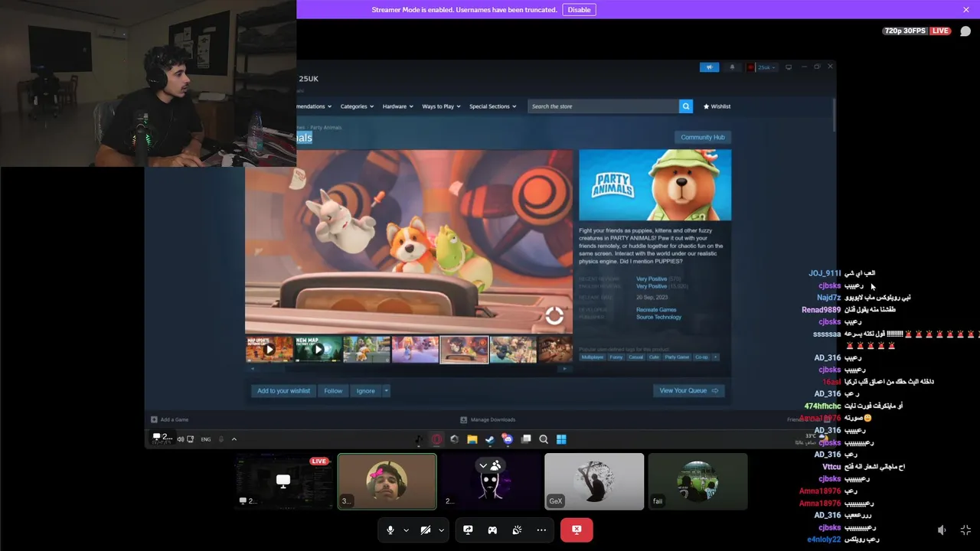Click the Multiplayer tag
This screenshot has height=551, width=980.
pyautogui.click(x=592, y=357)
